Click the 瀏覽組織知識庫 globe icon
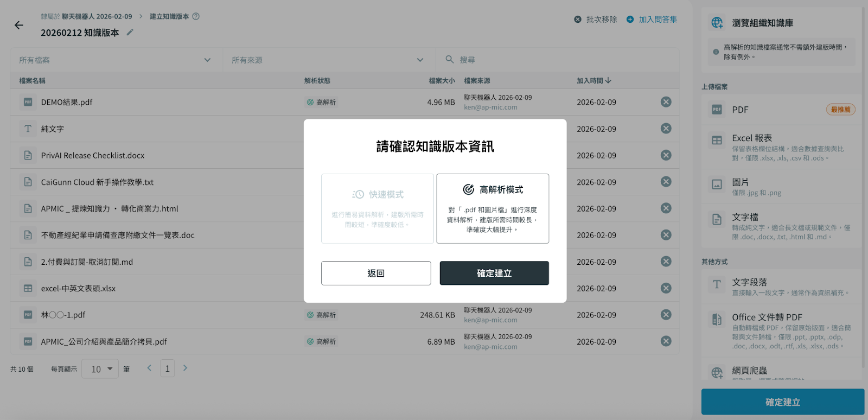 (717, 23)
